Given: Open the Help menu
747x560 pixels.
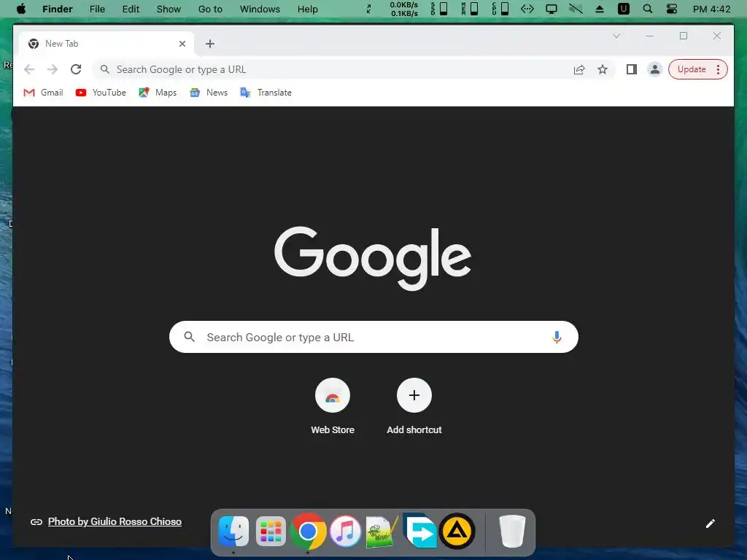Looking at the screenshot, I should point(308,9).
